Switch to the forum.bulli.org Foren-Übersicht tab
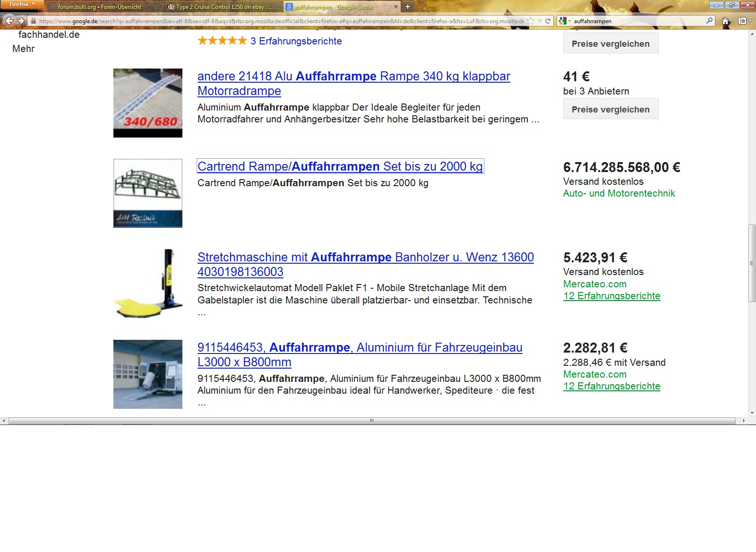This screenshot has height=552, width=756. pos(99,7)
